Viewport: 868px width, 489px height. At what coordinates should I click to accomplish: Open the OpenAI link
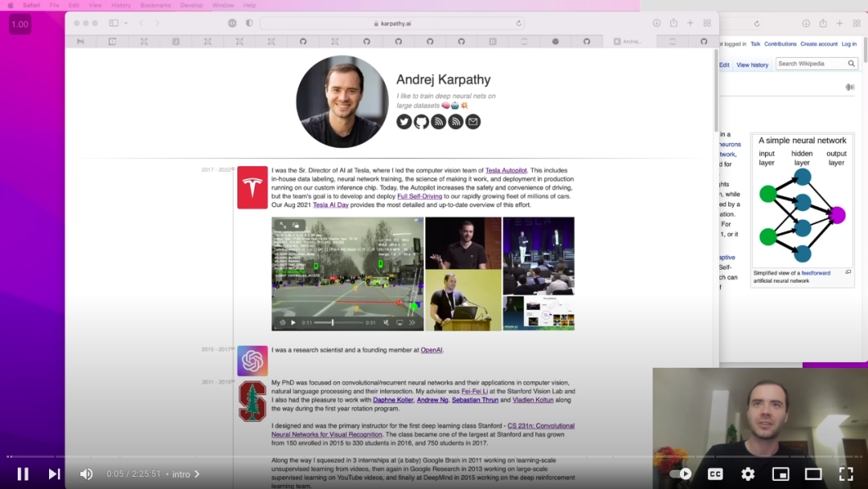tap(432, 350)
